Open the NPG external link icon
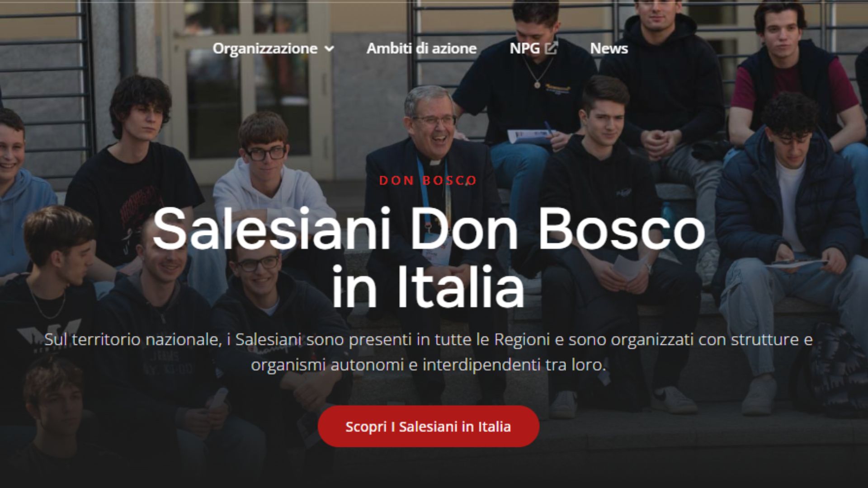Viewport: 868px width, 488px height. [x=552, y=48]
